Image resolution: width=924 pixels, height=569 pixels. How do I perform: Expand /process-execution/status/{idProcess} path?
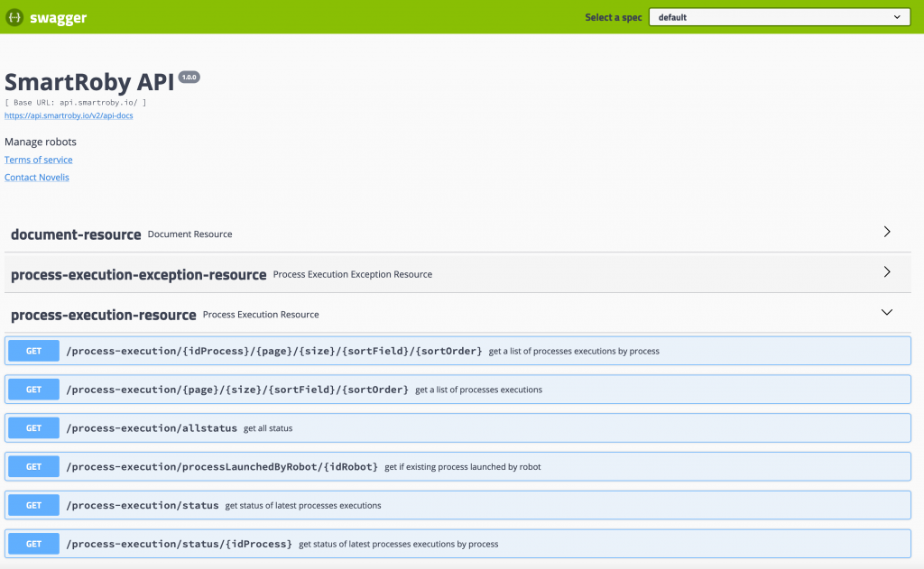[180, 544]
